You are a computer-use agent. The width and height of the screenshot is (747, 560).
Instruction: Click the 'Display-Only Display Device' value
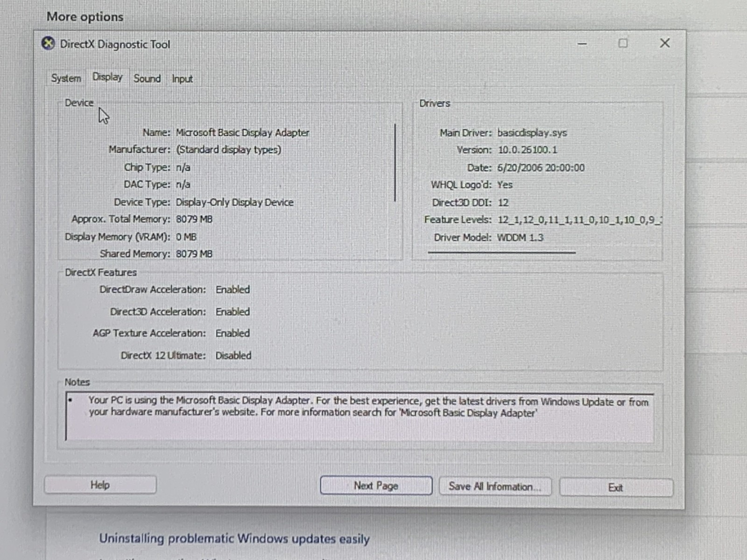pos(234,203)
